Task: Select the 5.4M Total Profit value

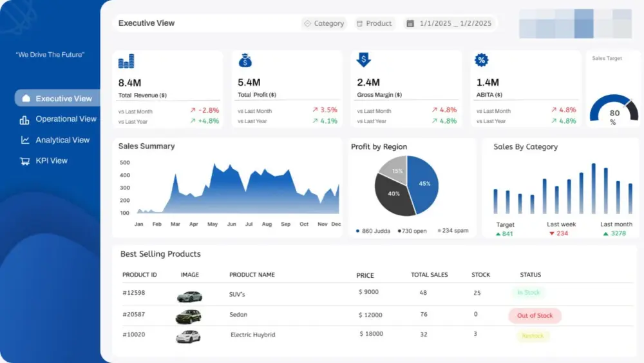Action: pos(249,83)
